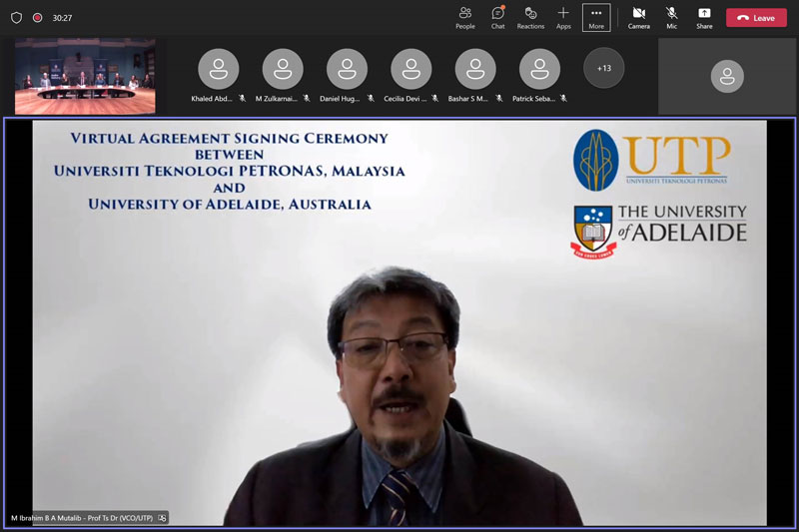Viewport: 799px width, 532px height.
Task: Select the conference room video thumbnail
Action: pos(85,76)
